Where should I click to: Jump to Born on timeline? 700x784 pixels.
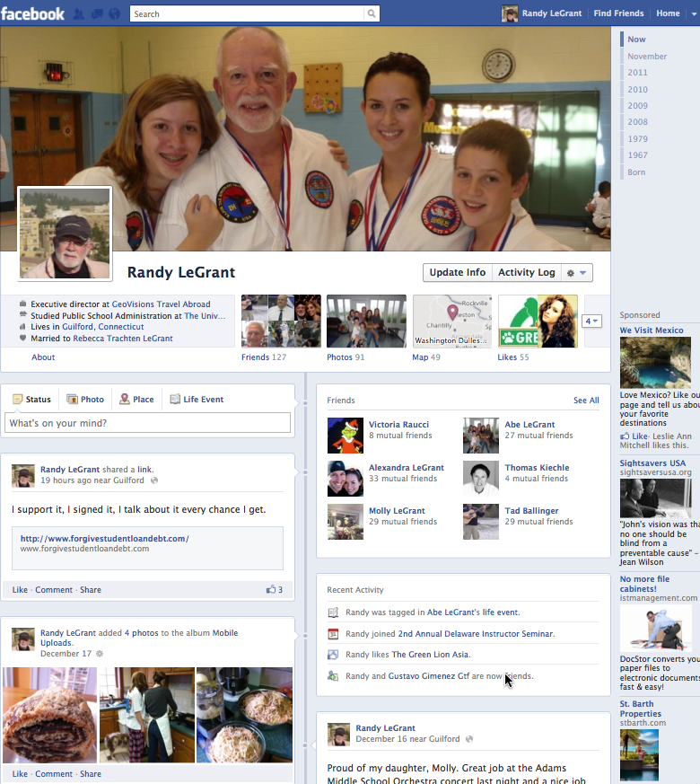[x=636, y=172]
